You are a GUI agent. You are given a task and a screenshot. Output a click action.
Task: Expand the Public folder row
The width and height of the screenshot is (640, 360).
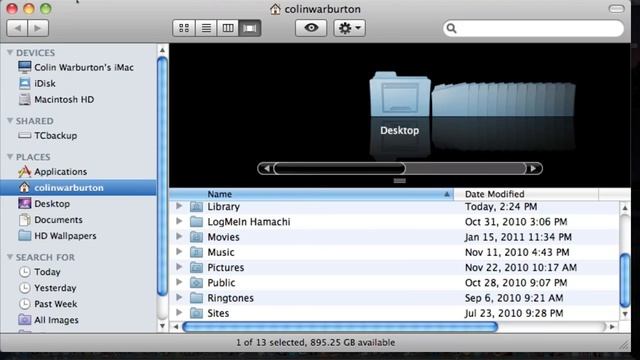click(x=179, y=282)
